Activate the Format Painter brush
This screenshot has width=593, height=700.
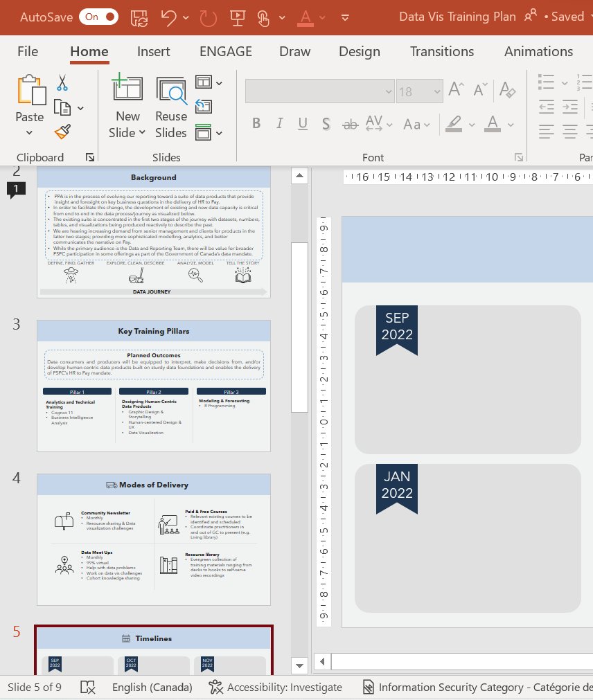(62, 132)
